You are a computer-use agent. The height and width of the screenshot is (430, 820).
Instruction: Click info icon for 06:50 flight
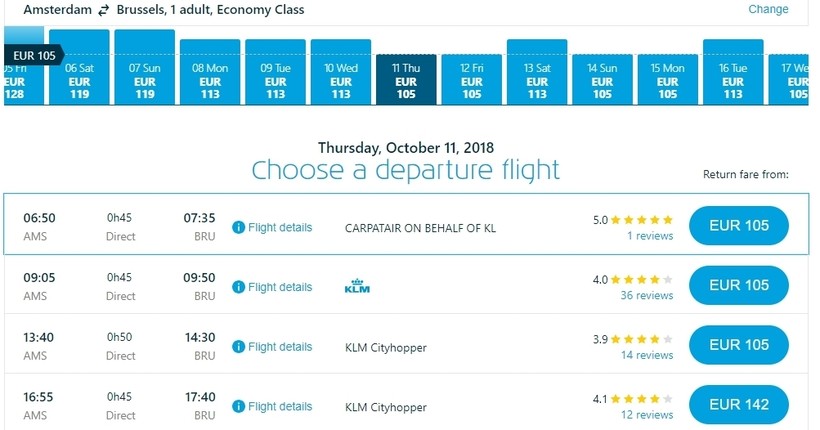click(x=238, y=227)
